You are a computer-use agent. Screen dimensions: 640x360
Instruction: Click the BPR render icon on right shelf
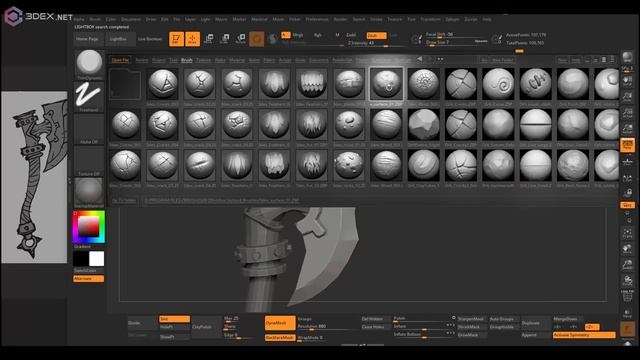(627, 58)
